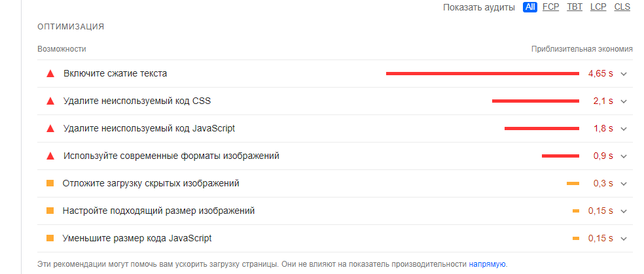
Task: Show only LCP audits
Action: (598, 7)
